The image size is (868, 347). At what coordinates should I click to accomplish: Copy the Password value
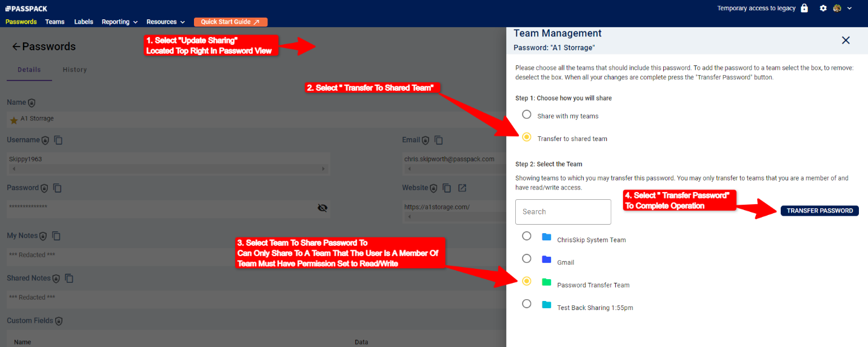(x=58, y=188)
